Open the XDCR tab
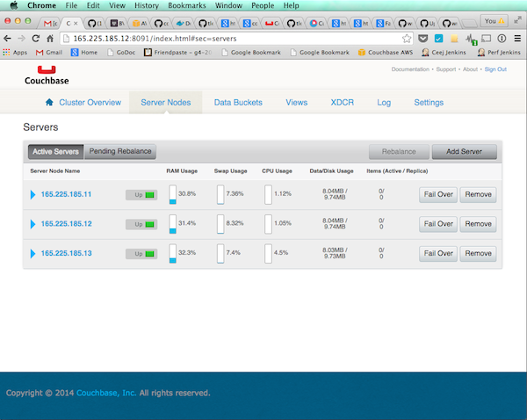This screenshot has width=527, height=420. (x=343, y=102)
